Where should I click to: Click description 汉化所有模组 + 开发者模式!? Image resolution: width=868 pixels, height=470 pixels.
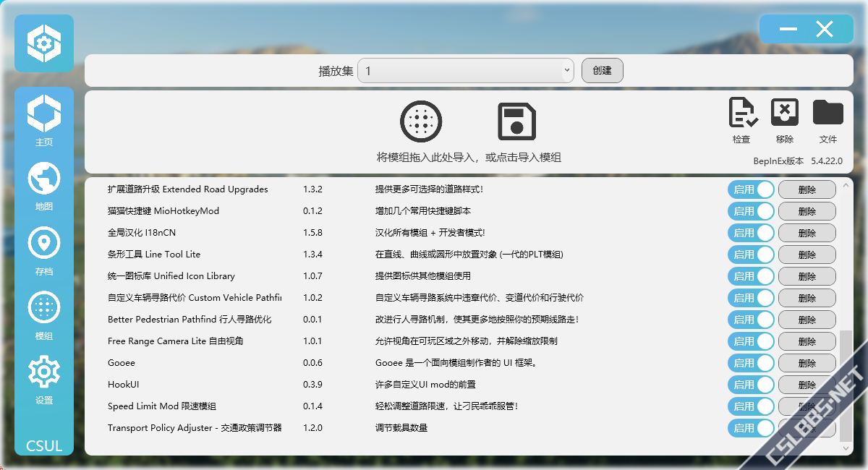pyautogui.click(x=430, y=233)
